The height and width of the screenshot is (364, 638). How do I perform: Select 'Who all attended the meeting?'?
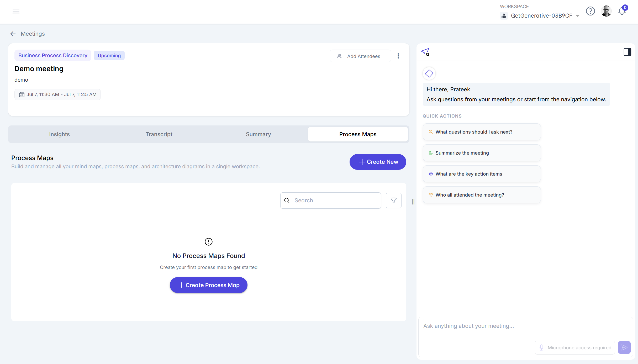[482, 195]
